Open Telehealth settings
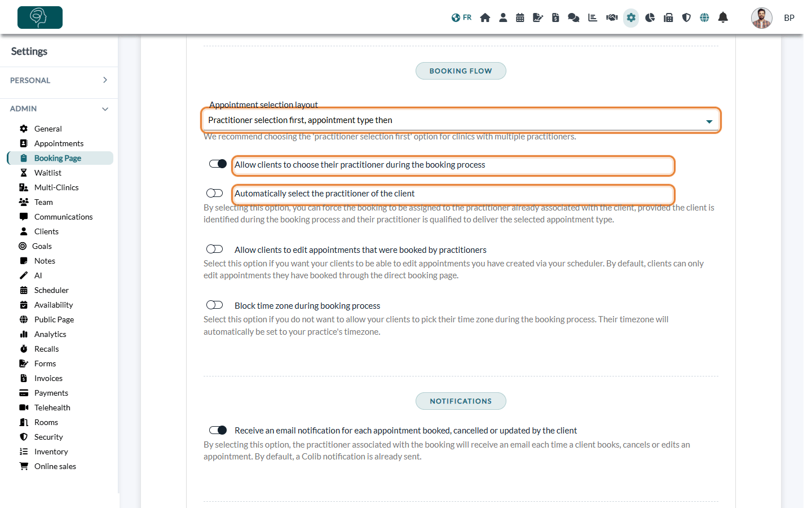Screen dimensions: 812x508 tap(52, 408)
